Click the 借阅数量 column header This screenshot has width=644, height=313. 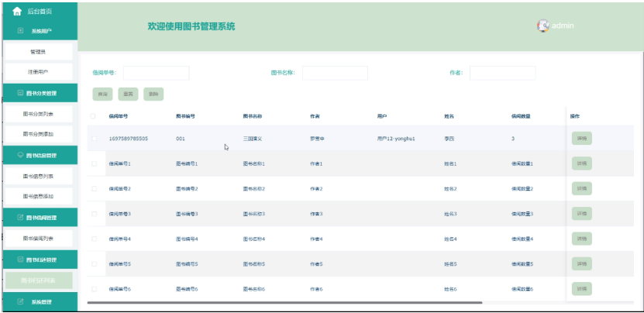click(521, 116)
